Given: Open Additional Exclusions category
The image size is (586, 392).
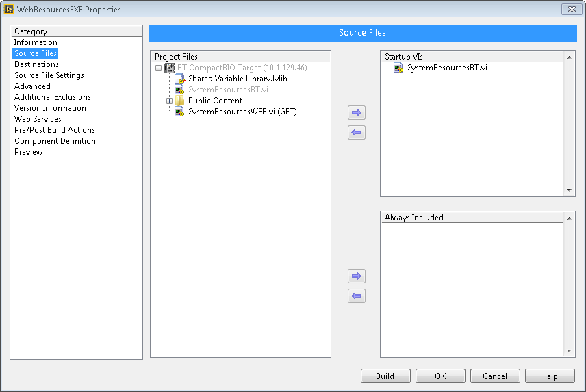Looking at the screenshot, I should 53,97.
